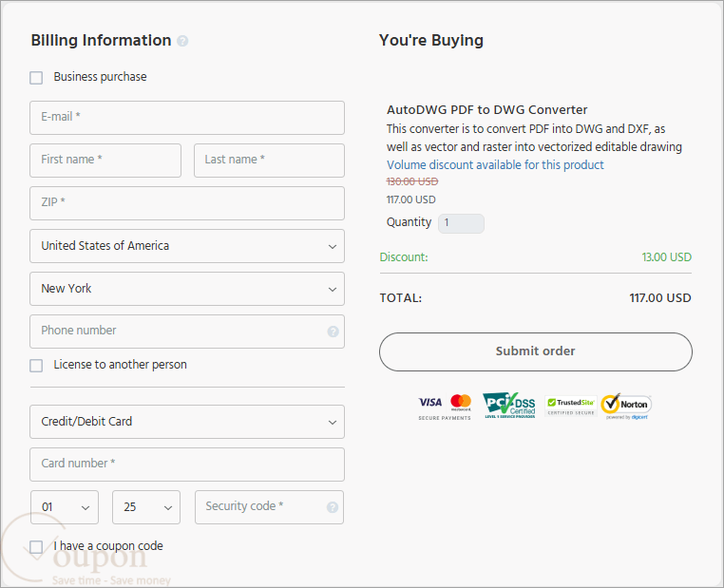Click the Phone number help icon
This screenshot has width=724, height=588.
point(333,332)
